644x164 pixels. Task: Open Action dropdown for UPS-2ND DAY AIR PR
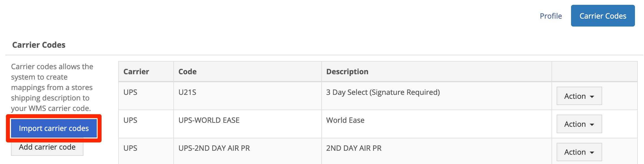pyautogui.click(x=579, y=152)
